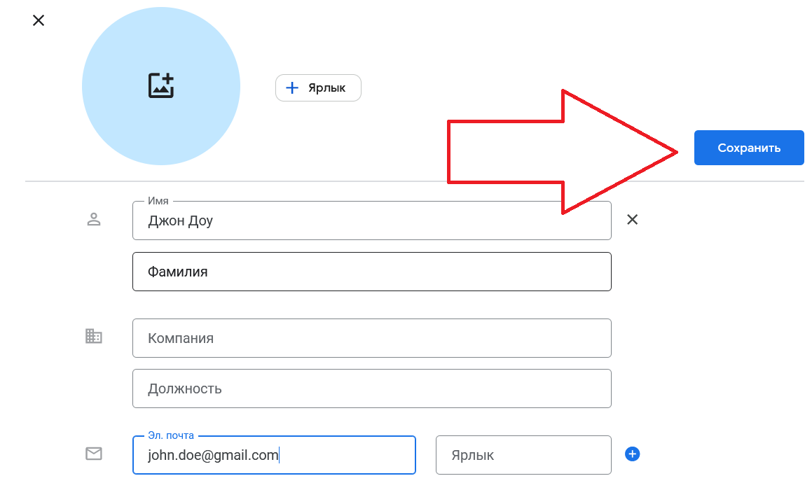Click the company building icon
812x504 pixels.
[94, 337]
